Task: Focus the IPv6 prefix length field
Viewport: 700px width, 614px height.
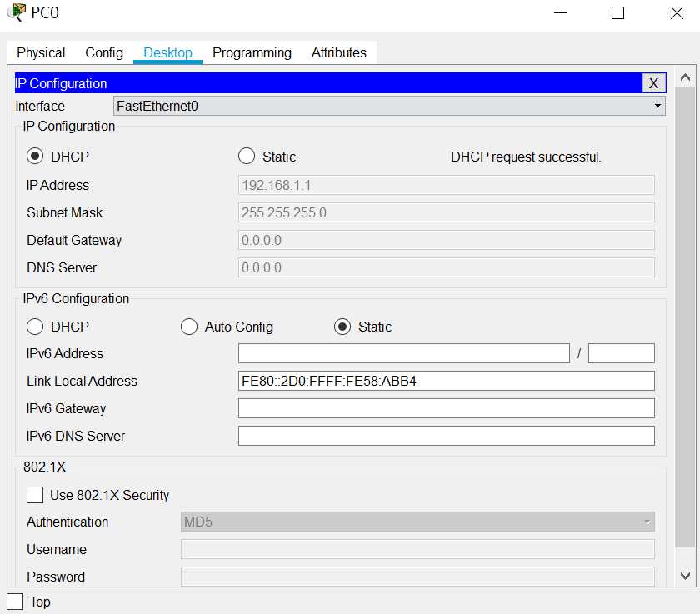Action: click(622, 353)
